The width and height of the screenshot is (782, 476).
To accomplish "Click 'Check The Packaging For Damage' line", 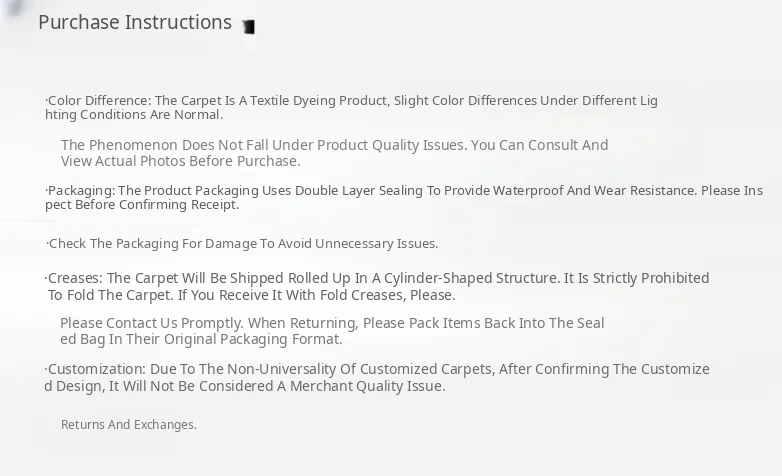I will click(243, 244).
